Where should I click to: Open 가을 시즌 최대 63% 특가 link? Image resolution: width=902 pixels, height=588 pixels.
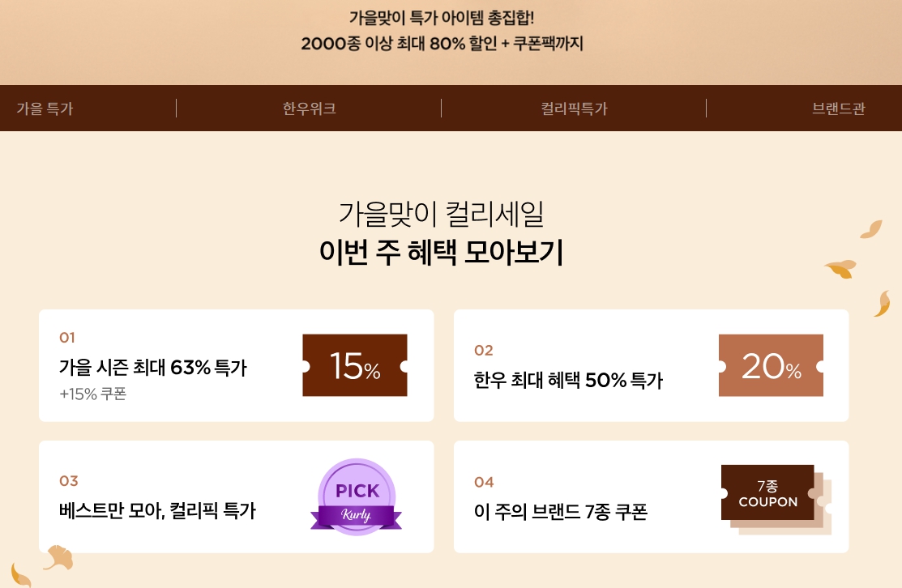tap(153, 367)
